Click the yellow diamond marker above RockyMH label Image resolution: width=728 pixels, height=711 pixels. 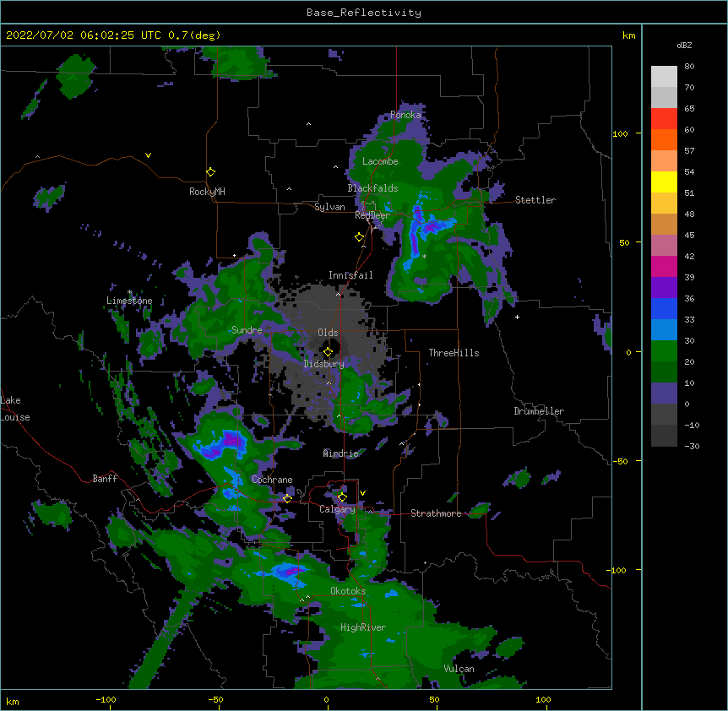[210, 172]
